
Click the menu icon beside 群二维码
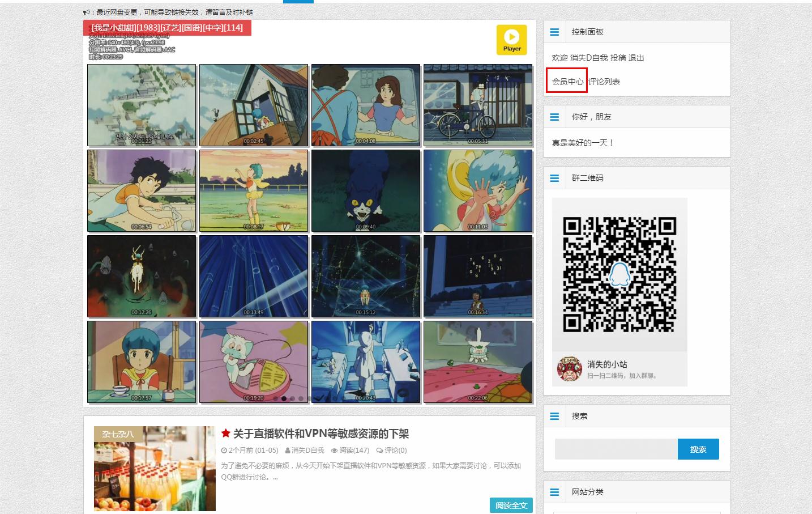click(554, 178)
